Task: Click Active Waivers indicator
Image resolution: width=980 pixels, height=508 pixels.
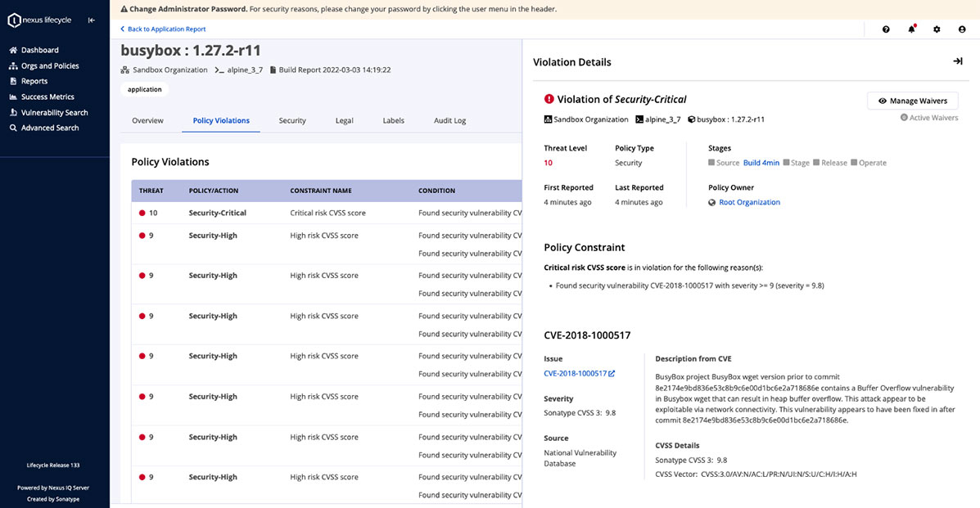Action: click(928, 118)
